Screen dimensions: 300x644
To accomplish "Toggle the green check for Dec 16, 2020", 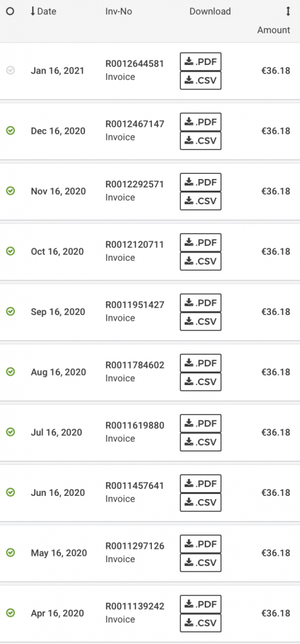I will point(11,131).
